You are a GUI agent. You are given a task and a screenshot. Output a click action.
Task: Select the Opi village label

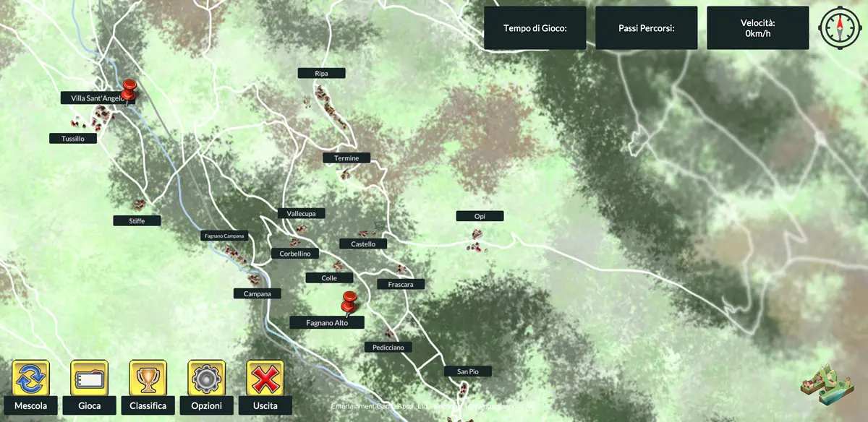tap(480, 216)
